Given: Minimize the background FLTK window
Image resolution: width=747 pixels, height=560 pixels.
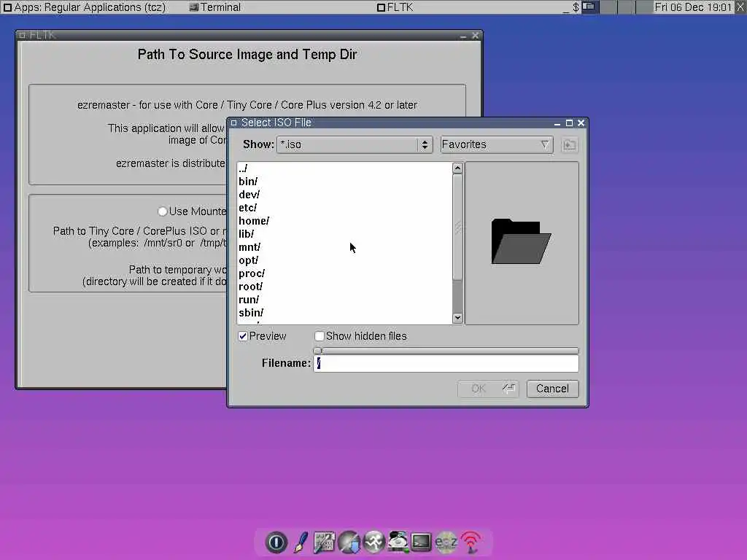Looking at the screenshot, I should click(x=463, y=36).
